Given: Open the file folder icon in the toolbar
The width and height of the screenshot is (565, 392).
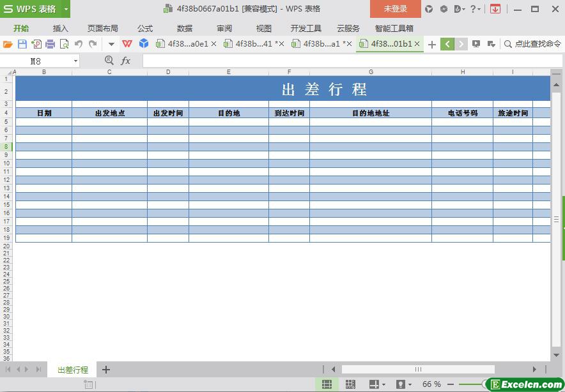Looking at the screenshot, I should pos(8,44).
